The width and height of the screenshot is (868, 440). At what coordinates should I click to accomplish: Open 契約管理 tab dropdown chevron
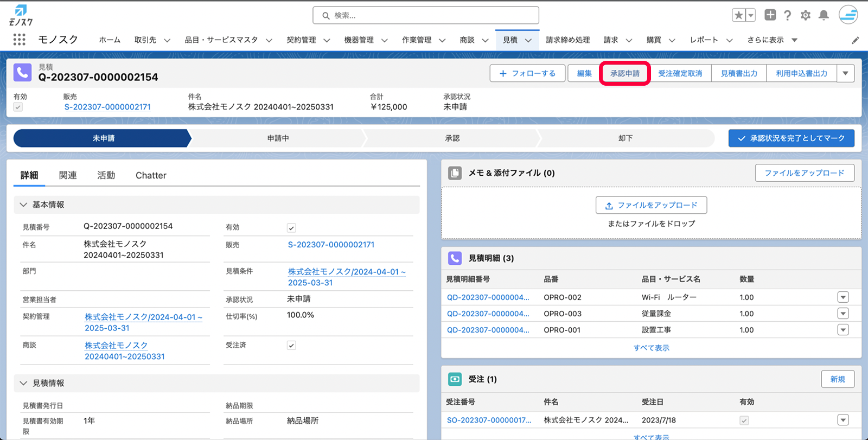[327, 40]
